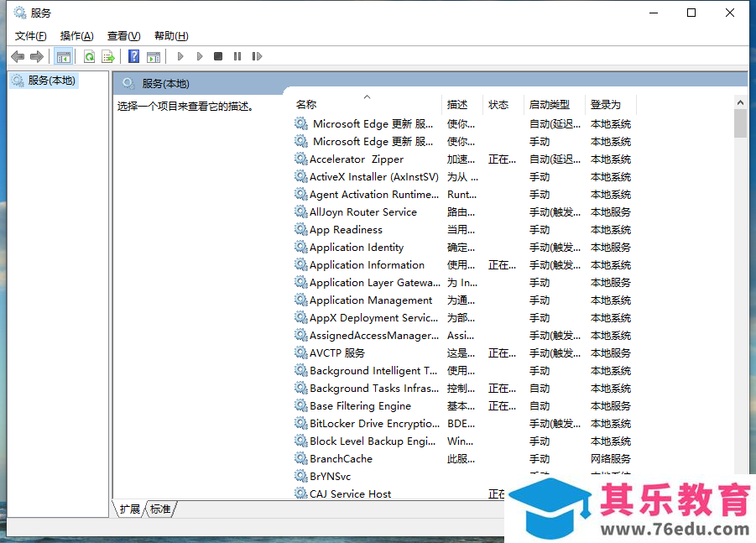Switch to the 标准 tab

[x=160, y=509]
